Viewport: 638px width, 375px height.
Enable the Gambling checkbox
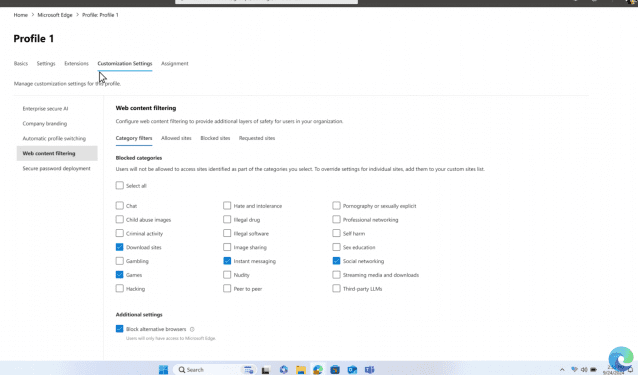click(x=119, y=261)
